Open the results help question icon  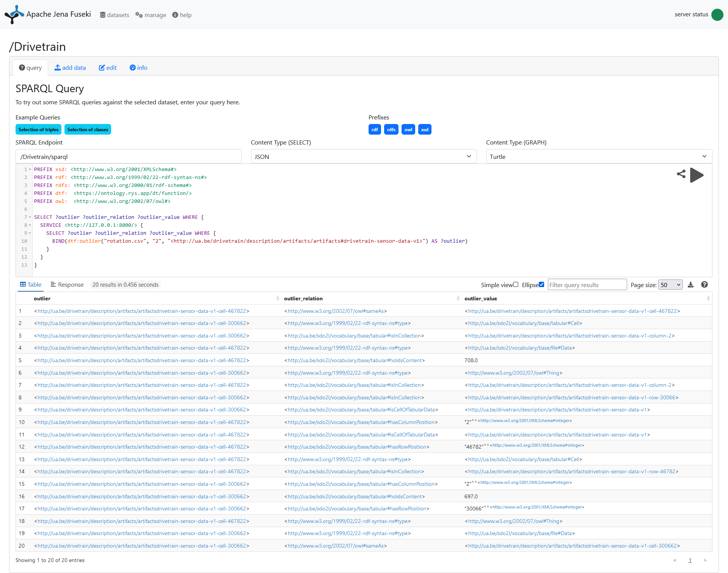click(704, 285)
